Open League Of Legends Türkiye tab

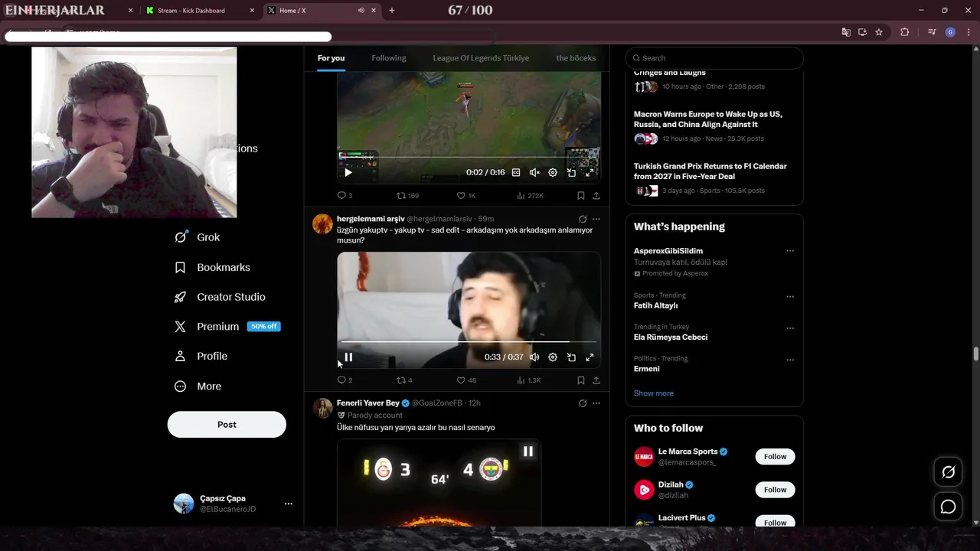pos(481,58)
